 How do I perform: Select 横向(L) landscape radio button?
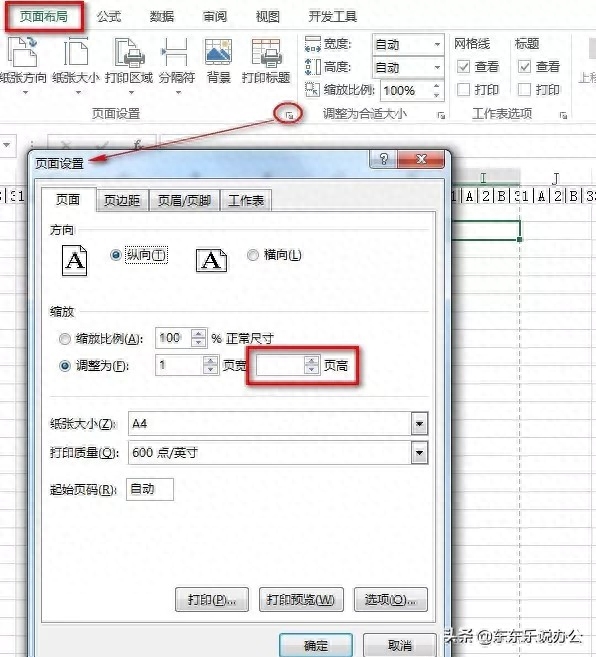click(253, 255)
